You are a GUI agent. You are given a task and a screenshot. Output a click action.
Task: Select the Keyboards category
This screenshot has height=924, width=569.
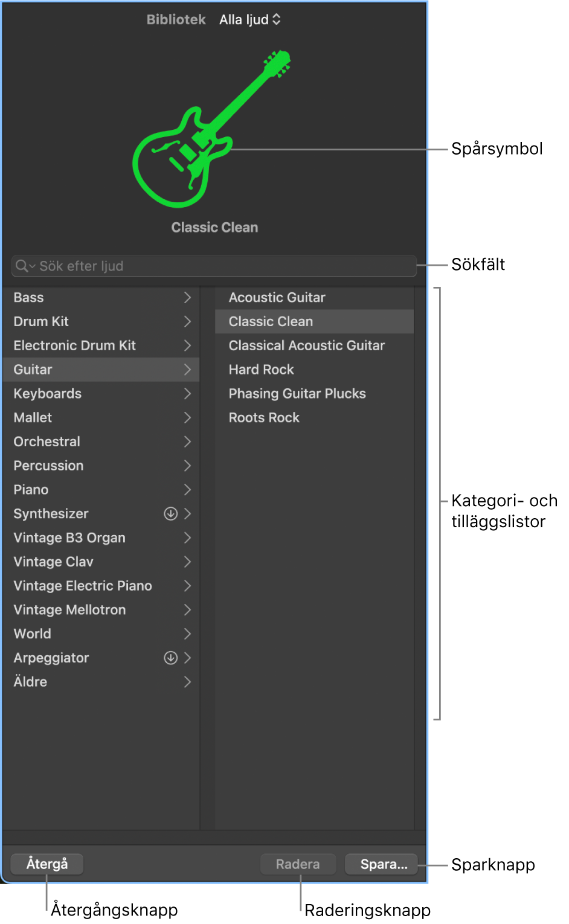(x=101, y=394)
